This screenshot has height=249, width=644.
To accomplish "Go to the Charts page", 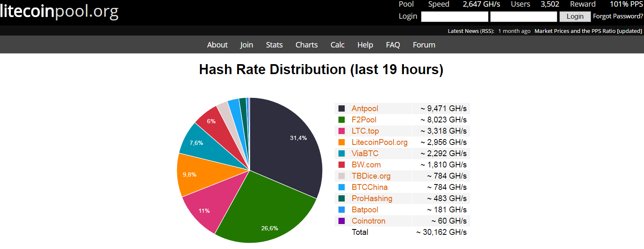I will click(306, 45).
